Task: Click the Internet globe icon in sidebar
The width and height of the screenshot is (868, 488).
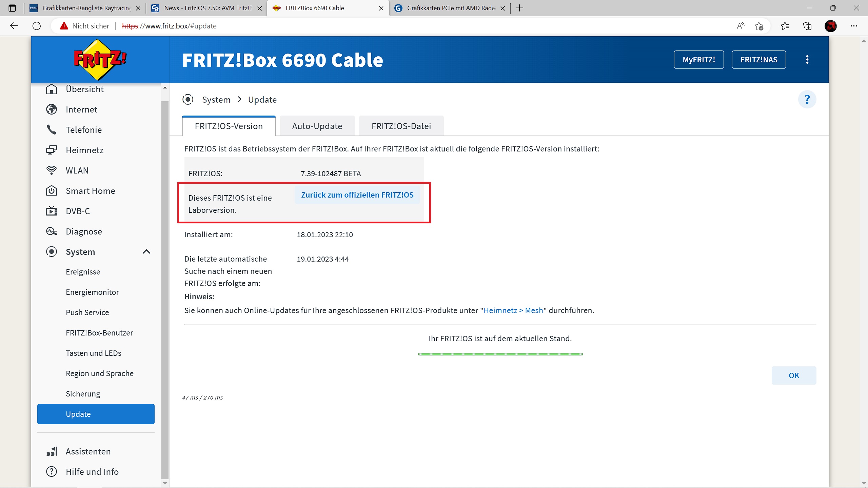Action: point(52,109)
